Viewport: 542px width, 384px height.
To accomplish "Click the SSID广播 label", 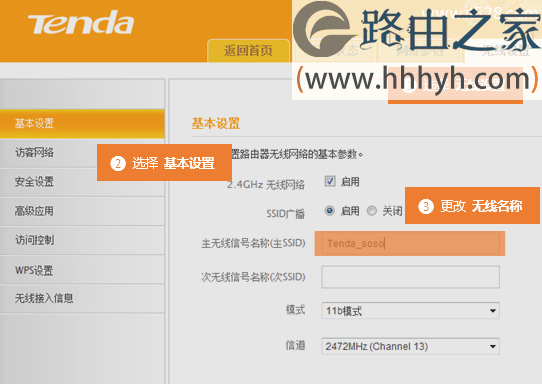I will pyautogui.click(x=285, y=214).
